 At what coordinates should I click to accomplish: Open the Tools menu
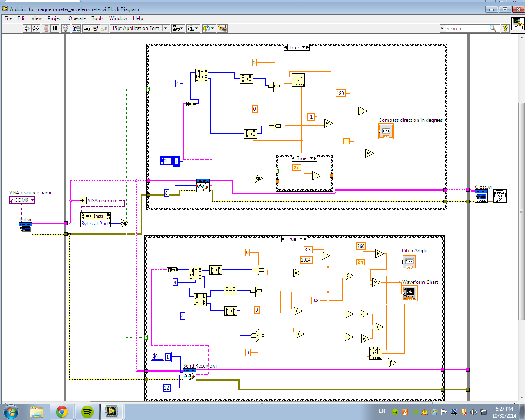click(97, 18)
